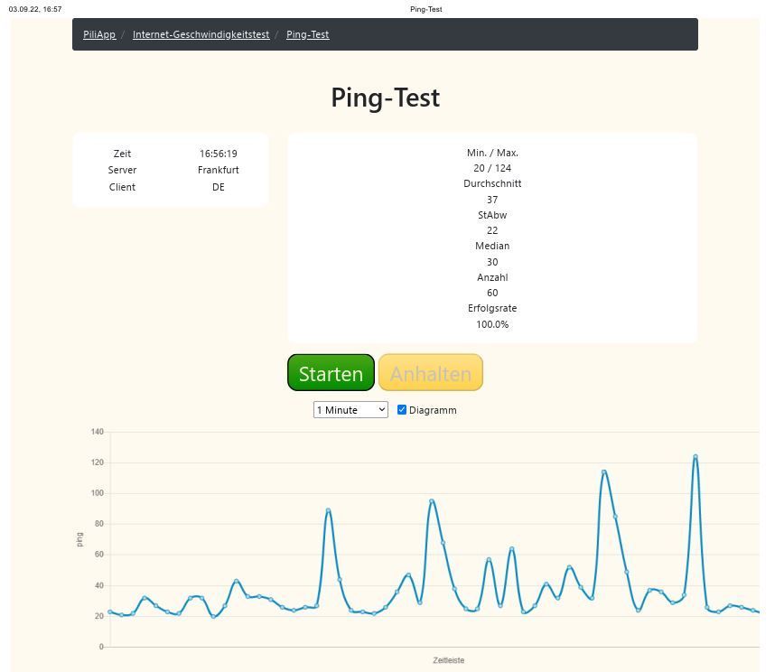Click the chart peak point near 89
784x672 pixels.
pos(328,510)
